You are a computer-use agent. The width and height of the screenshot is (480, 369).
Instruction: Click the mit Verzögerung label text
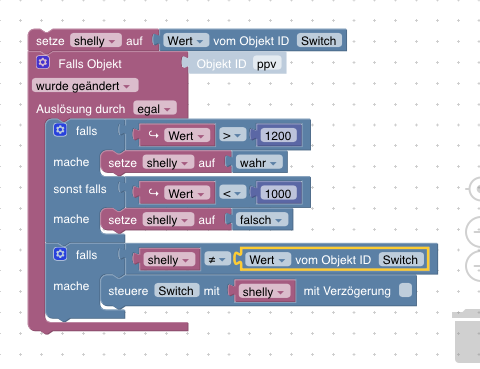tap(347, 291)
